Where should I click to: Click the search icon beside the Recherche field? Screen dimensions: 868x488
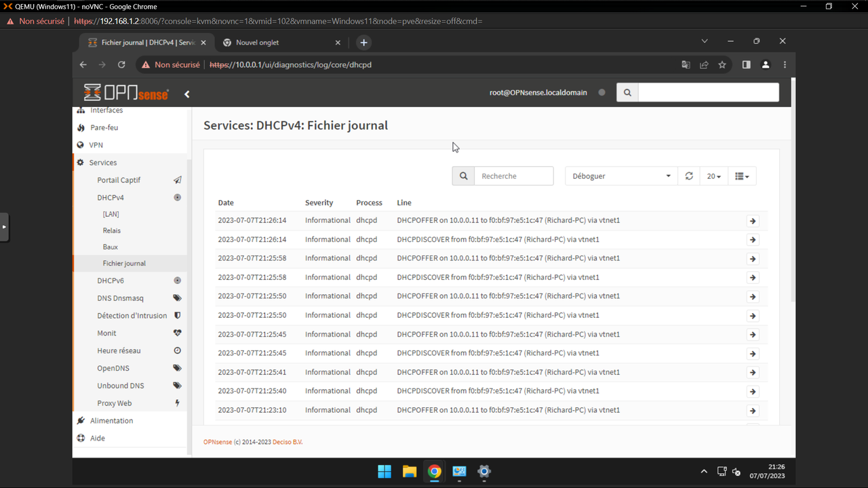pos(463,176)
